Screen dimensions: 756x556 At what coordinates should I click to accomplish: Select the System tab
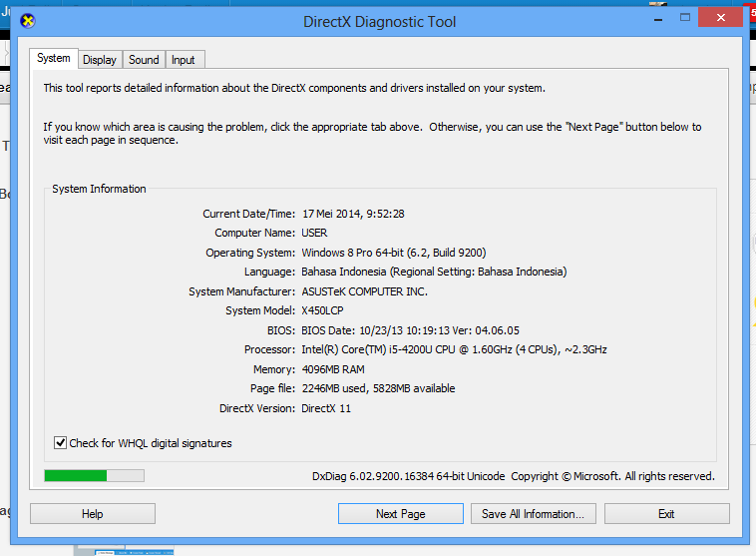[x=54, y=59]
